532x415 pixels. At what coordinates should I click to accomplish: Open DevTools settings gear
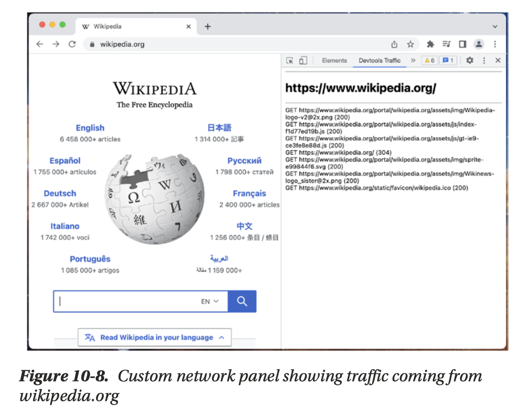[x=470, y=60]
